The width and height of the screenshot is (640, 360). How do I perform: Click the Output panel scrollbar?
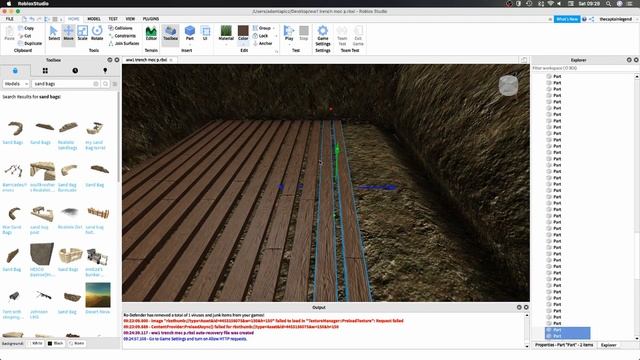click(x=527, y=330)
